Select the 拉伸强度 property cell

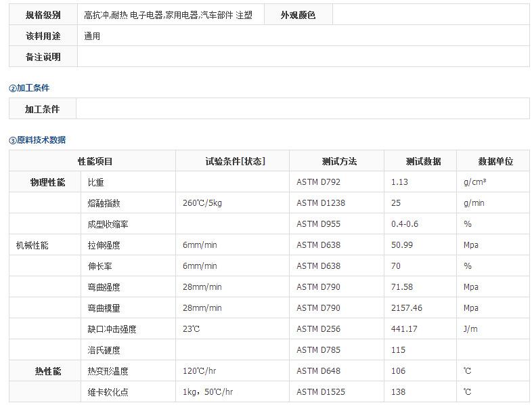click(x=129, y=245)
